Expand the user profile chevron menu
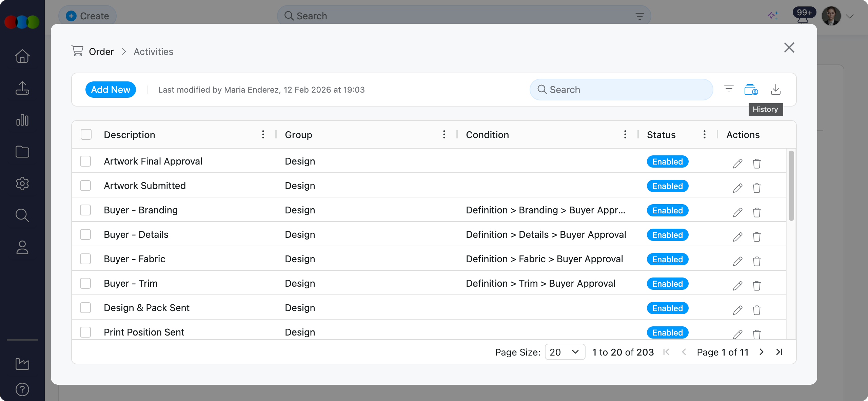Image resolution: width=868 pixels, height=401 pixels. [x=849, y=16]
